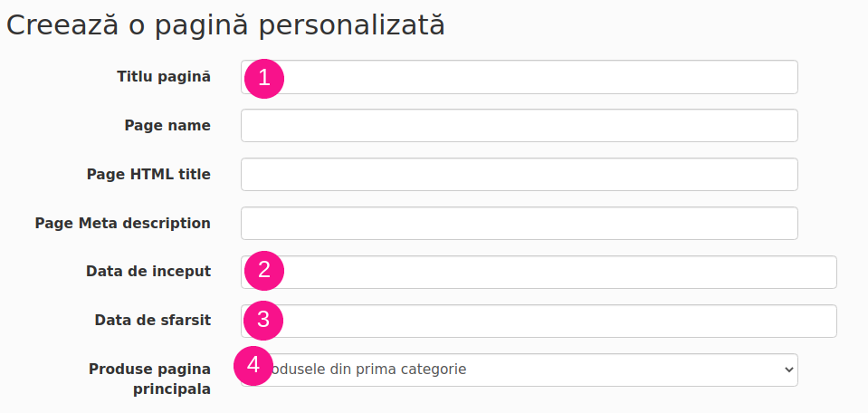Open the Data de inceput date field
This screenshot has width=868, height=413.
539,273
